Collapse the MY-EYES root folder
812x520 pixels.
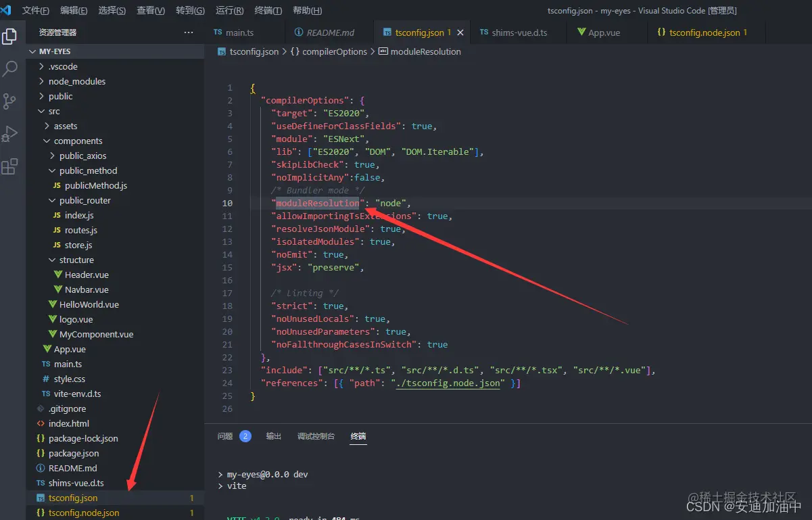(115, 51)
